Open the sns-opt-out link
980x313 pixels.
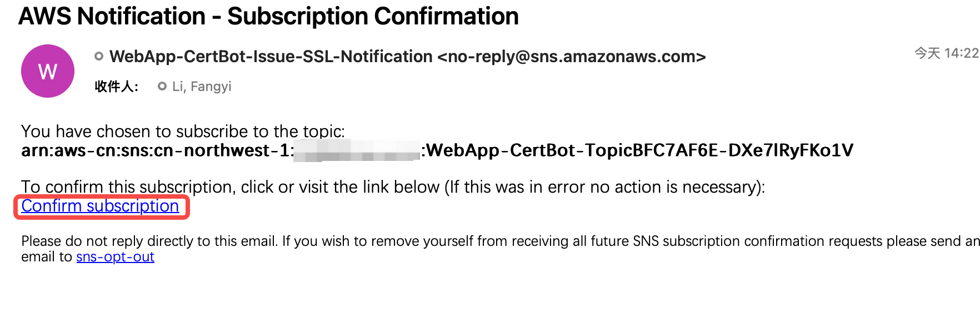115,257
